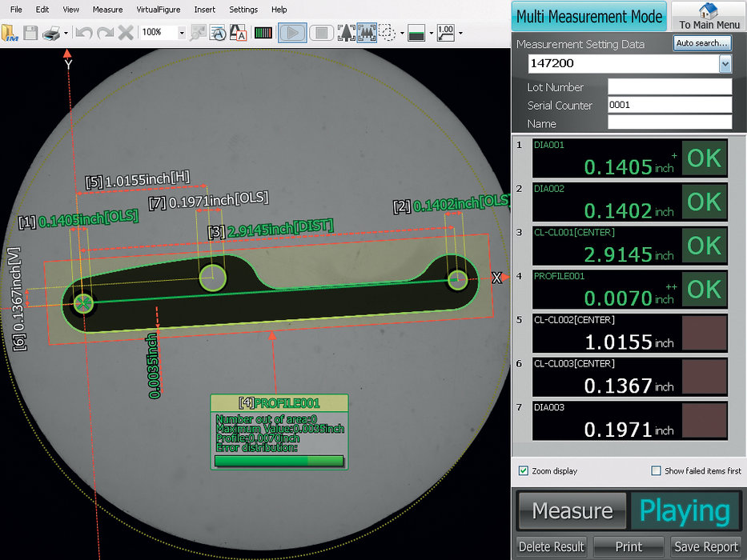Click the Undo icon
Screen dimensions: 747x560
(x=82, y=33)
